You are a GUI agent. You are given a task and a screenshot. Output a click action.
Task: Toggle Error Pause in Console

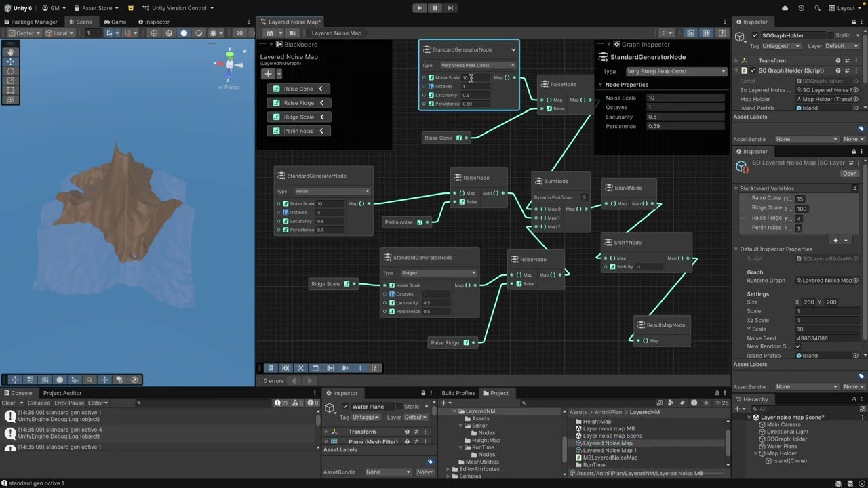click(x=70, y=403)
